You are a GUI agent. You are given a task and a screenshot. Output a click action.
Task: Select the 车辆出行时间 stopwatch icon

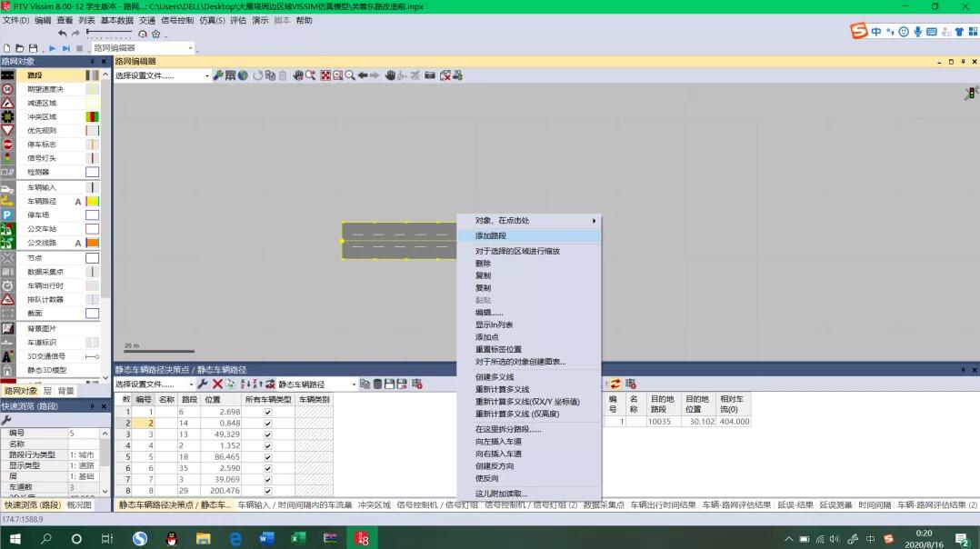pos(7,285)
